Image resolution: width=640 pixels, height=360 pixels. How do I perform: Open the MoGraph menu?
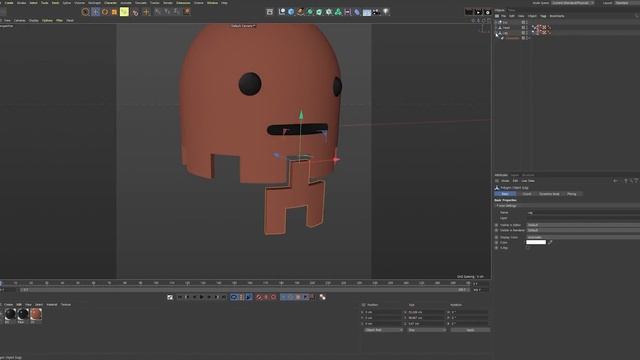tap(94, 3)
